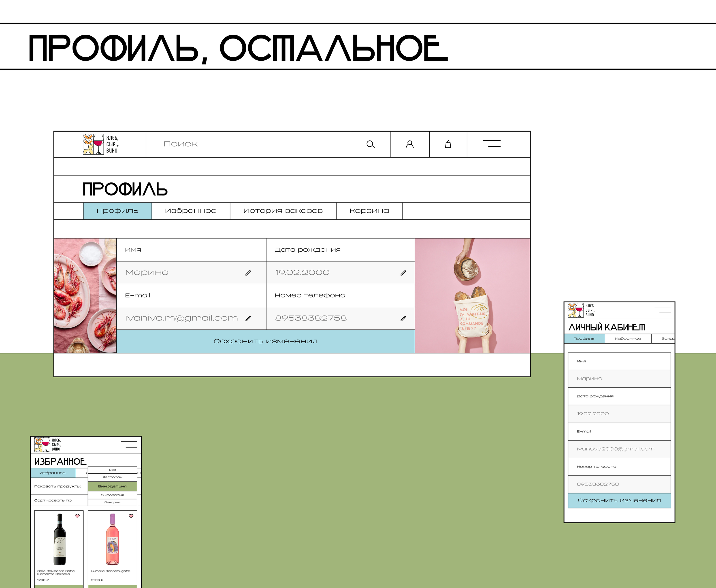Open the hamburger menu in desktop header
The width and height of the screenshot is (716, 588).
(492, 144)
